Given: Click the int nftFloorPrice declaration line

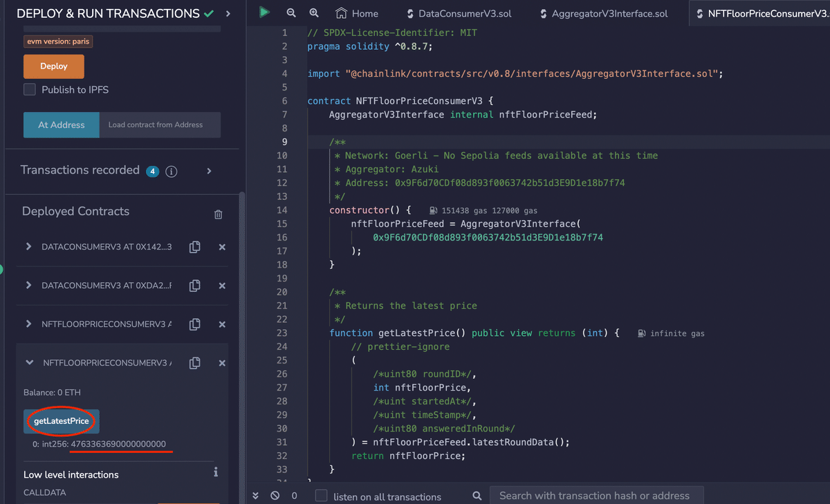Looking at the screenshot, I should 425,388.
